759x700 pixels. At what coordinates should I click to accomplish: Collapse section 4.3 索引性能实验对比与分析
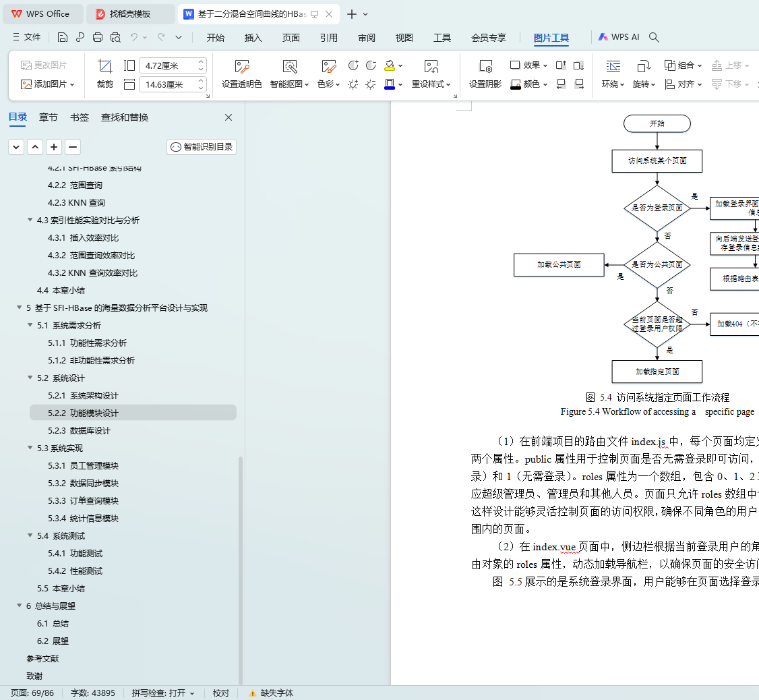click(30, 220)
